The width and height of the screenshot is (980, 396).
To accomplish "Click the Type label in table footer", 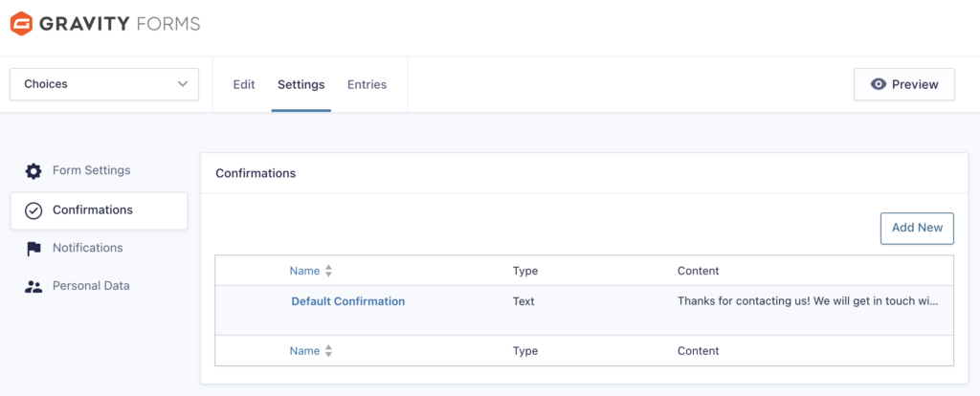I will click(x=525, y=351).
